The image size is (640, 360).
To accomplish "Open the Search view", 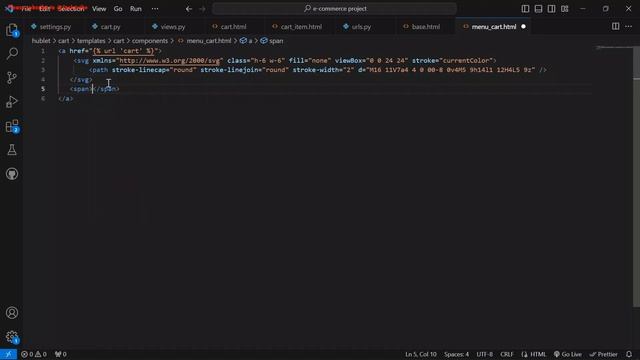I will pyautogui.click(x=12, y=53).
